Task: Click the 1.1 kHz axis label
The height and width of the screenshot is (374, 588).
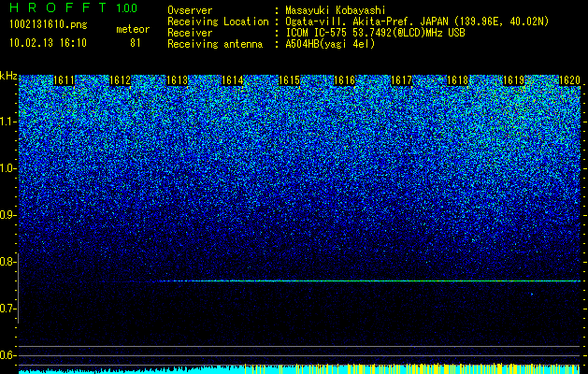Action: tap(7, 122)
